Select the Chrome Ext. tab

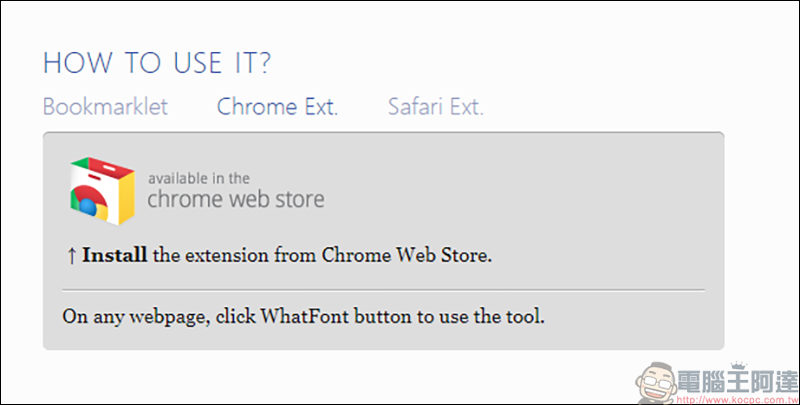(278, 107)
